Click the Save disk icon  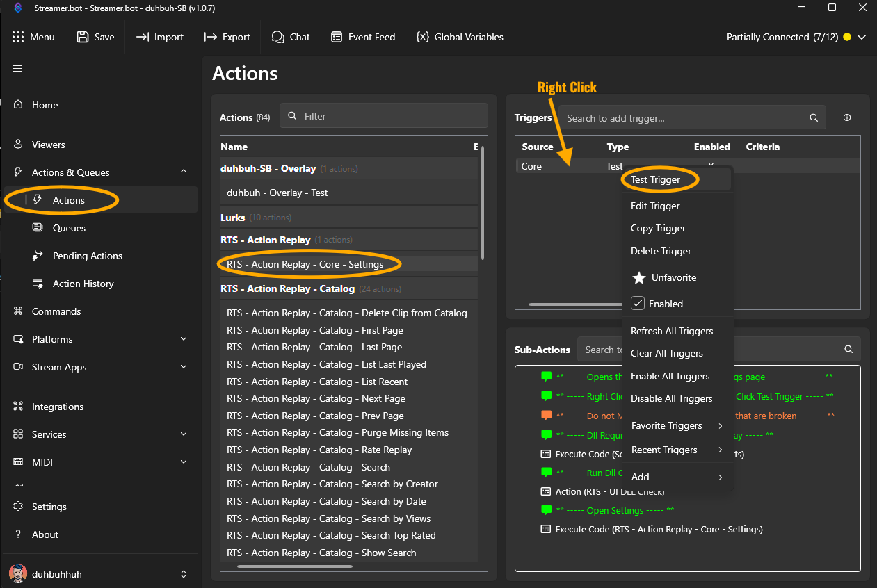coord(83,37)
